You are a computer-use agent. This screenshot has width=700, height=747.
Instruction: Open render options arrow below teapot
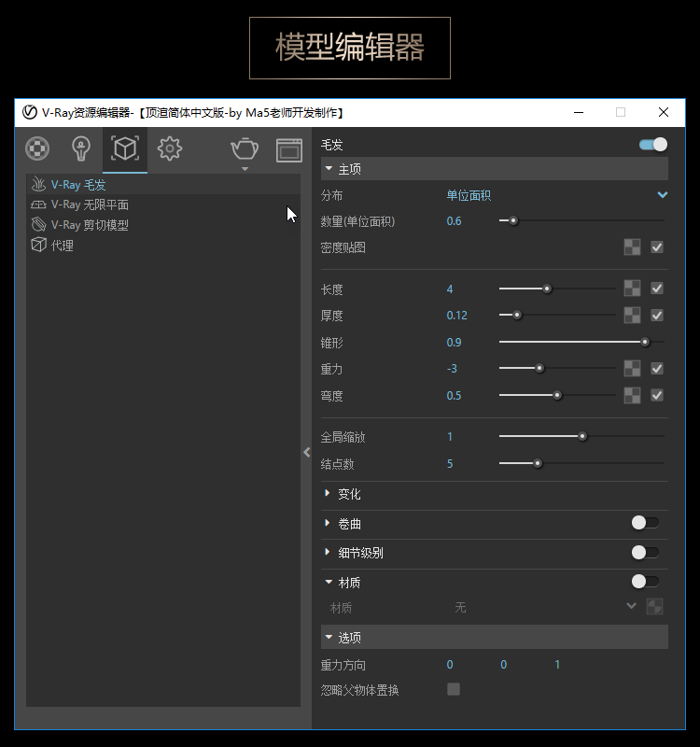tap(245, 169)
